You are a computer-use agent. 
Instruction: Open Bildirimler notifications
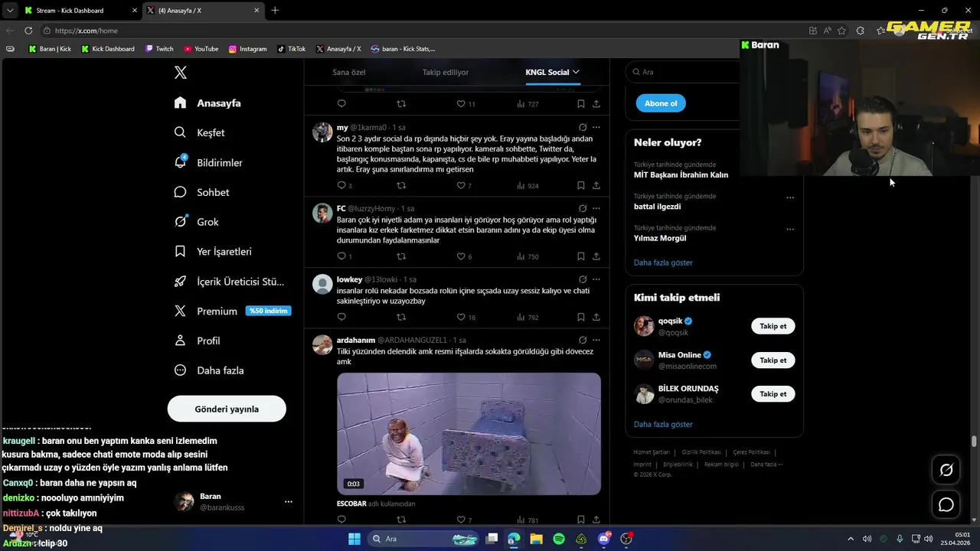tap(208, 162)
